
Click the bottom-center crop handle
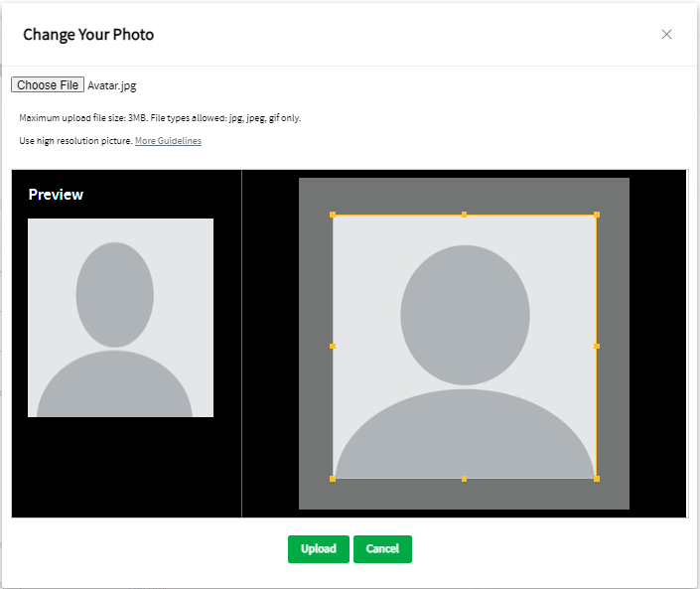click(465, 479)
